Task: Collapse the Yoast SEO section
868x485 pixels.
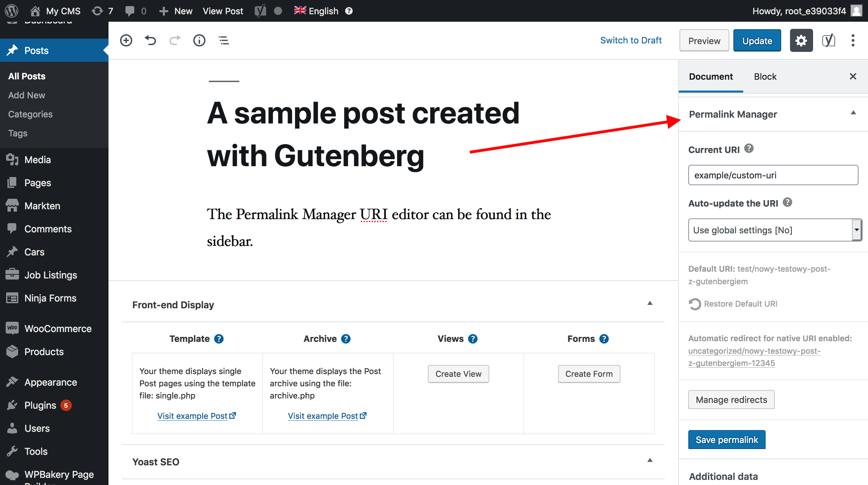Action: (x=650, y=460)
